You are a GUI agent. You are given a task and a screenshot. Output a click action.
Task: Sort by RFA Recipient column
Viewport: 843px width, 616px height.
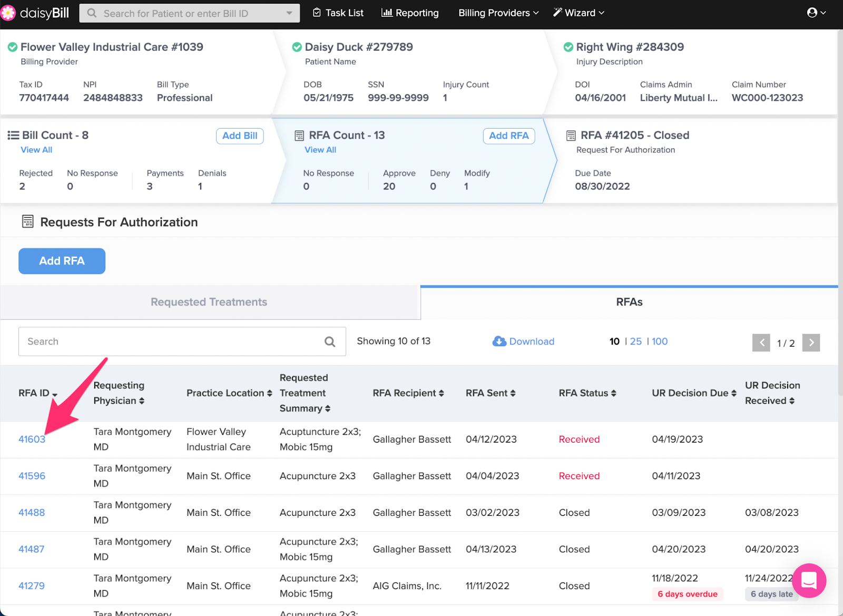click(x=442, y=394)
